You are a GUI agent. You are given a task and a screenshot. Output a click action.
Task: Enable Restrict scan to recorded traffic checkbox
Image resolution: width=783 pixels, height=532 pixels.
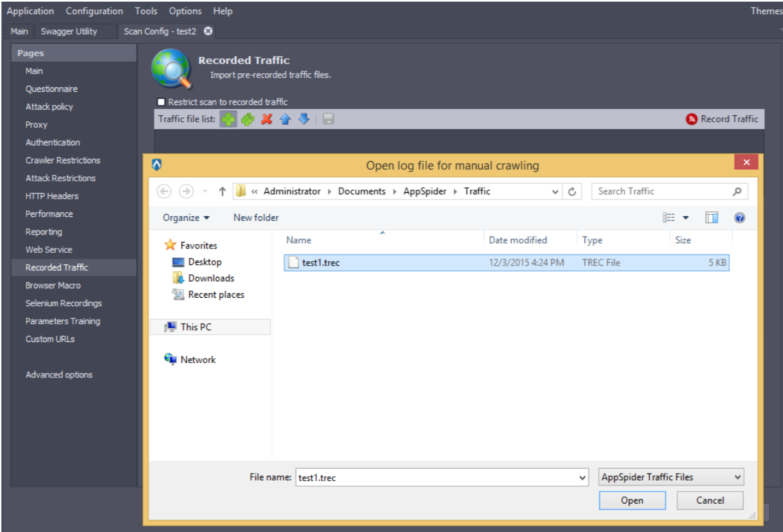pos(161,102)
